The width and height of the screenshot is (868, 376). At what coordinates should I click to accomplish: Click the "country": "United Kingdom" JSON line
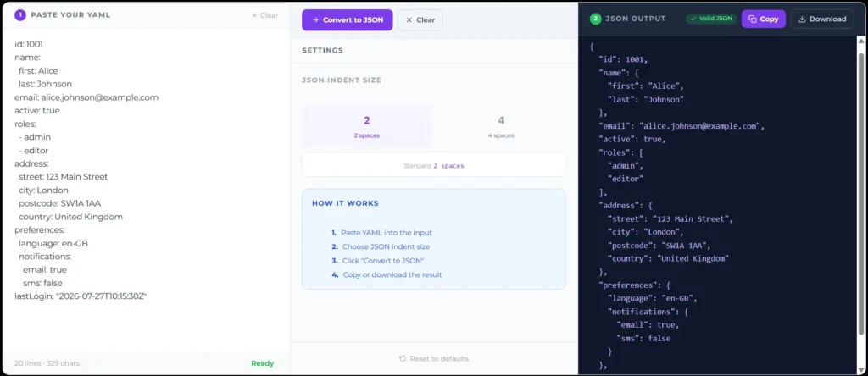[668, 259]
